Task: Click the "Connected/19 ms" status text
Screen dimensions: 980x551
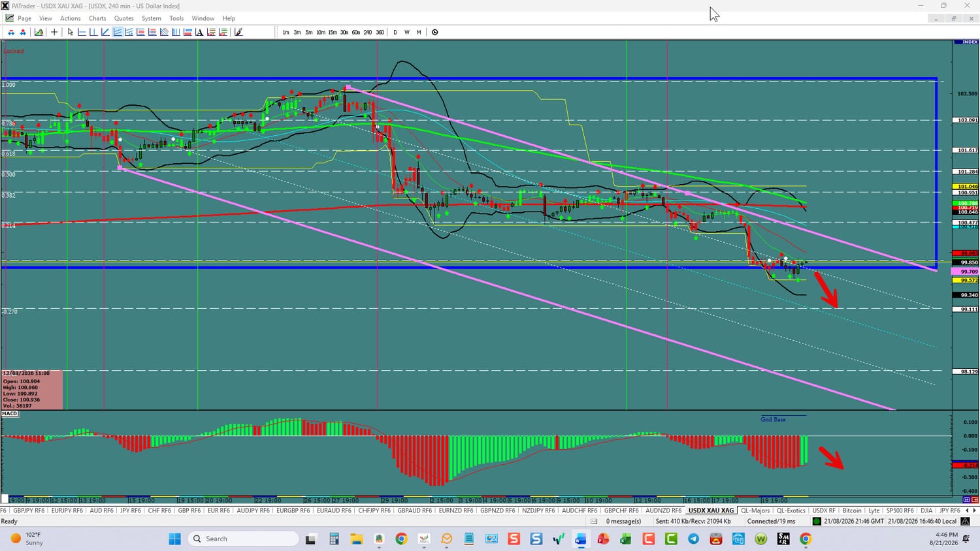Action: pos(772,522)
